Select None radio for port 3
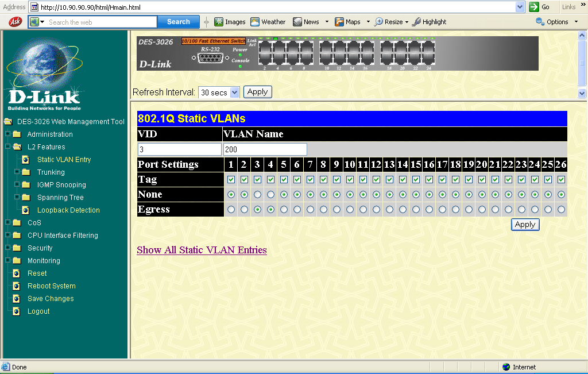Viewport: 588px width, 374px height. [x=257, y=195]
